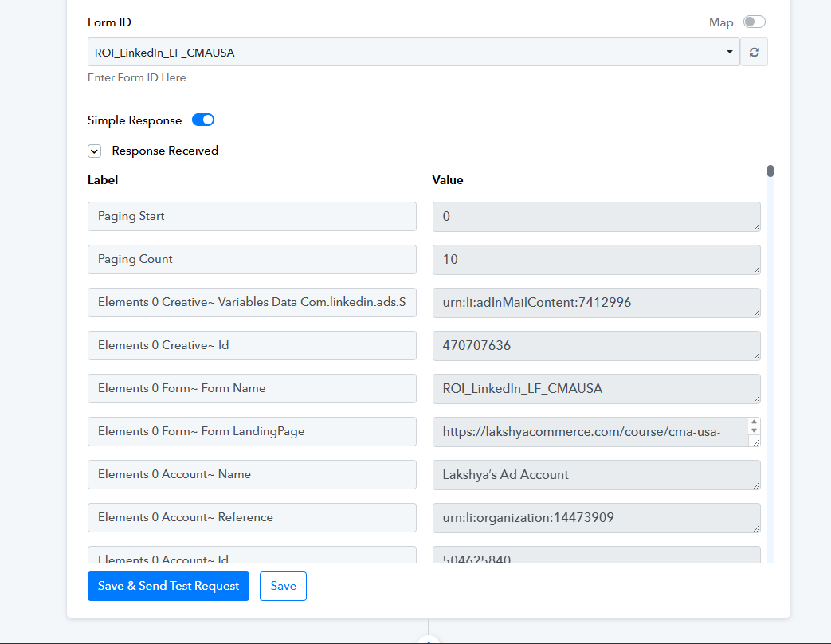Image resolution: width=831 pixels, height=644 pixels.
Task: Select the Paging Count label field
Action: click(252, 259)
